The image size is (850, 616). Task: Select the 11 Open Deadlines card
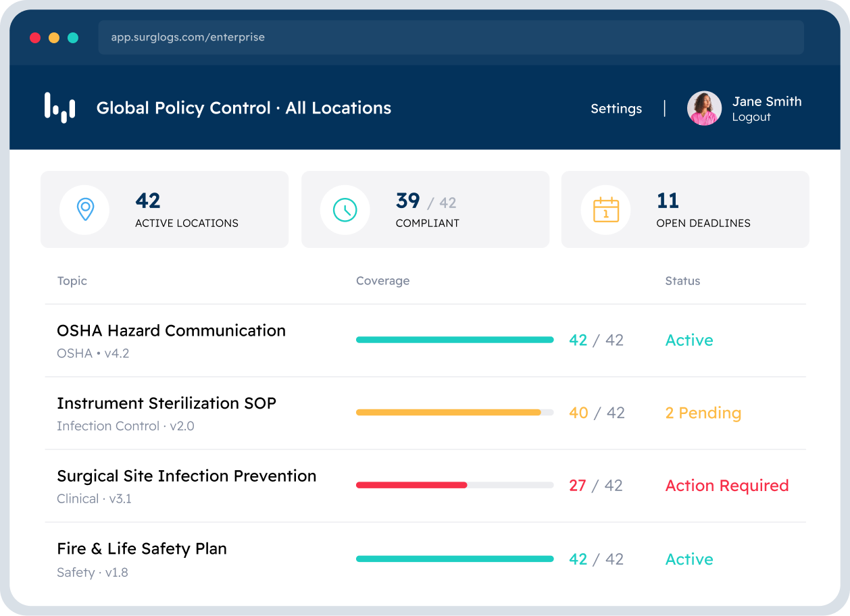click(685, 209)
